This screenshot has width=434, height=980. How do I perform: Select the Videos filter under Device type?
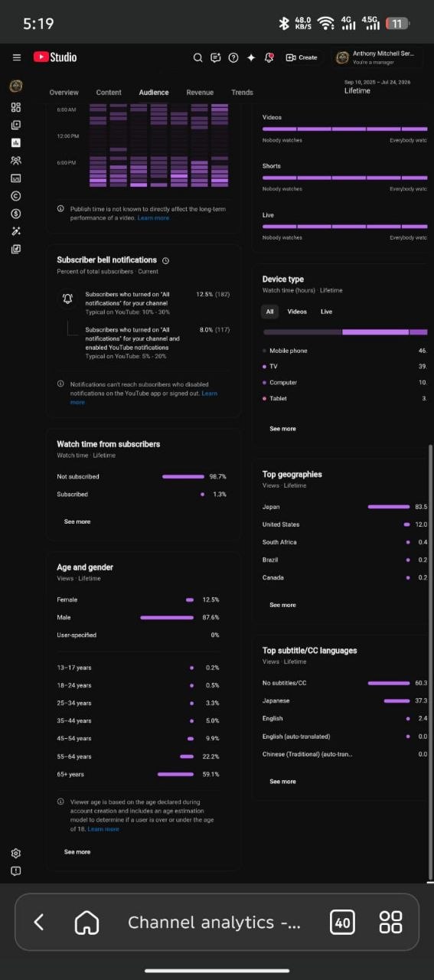pyautogui.click(x=297, y=312)
